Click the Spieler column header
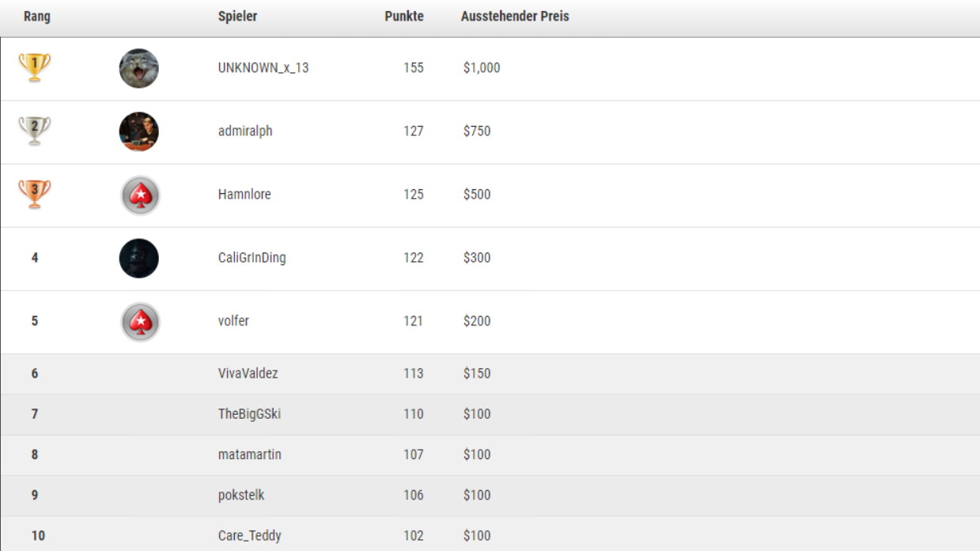 point(237,17)
